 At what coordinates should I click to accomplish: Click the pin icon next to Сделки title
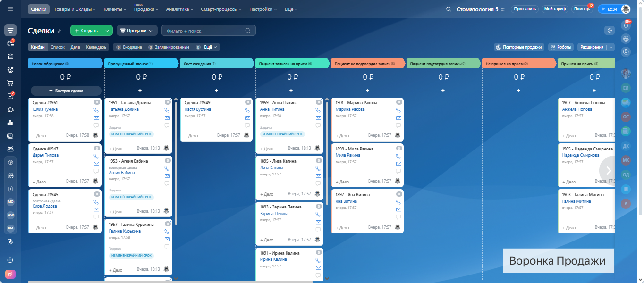point(59,31)
